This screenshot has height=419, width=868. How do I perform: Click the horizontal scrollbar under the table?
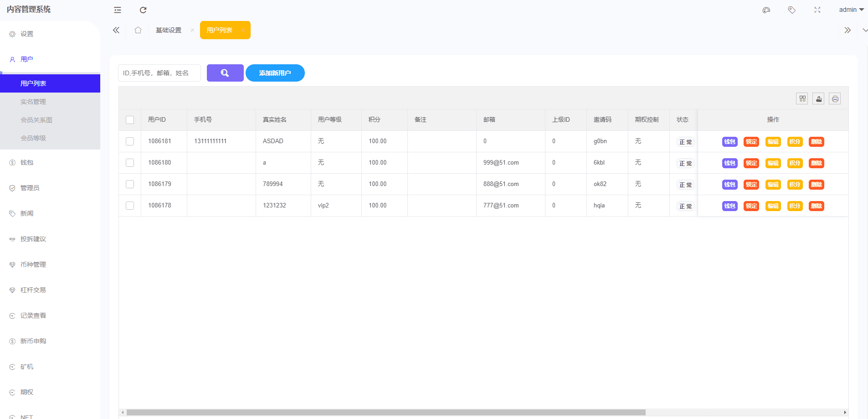(x=385, y=412)
